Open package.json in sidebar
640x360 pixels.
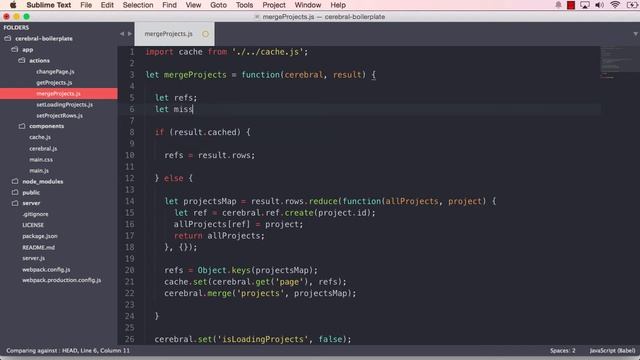coord(40,236)
